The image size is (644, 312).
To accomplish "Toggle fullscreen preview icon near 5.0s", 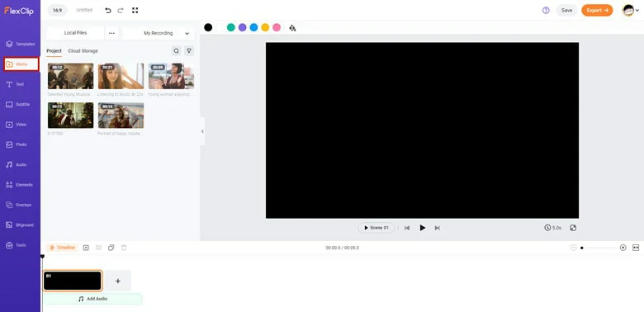I will 573,228.
